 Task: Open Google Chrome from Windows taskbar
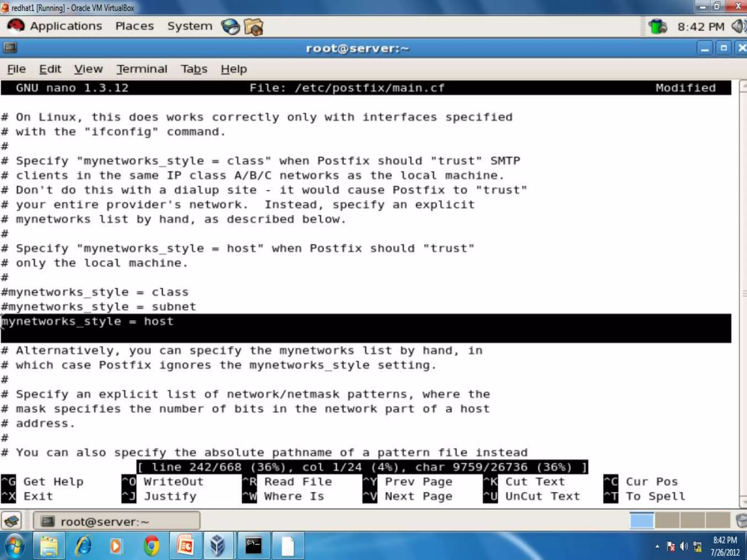[151, 545]
